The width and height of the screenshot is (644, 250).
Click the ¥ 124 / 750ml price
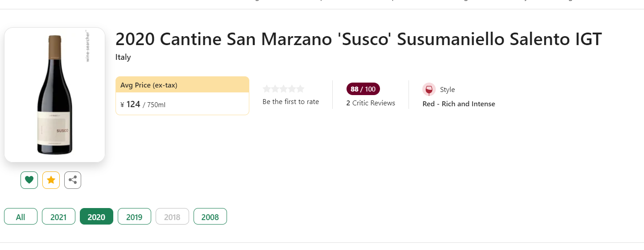[143, 104]
